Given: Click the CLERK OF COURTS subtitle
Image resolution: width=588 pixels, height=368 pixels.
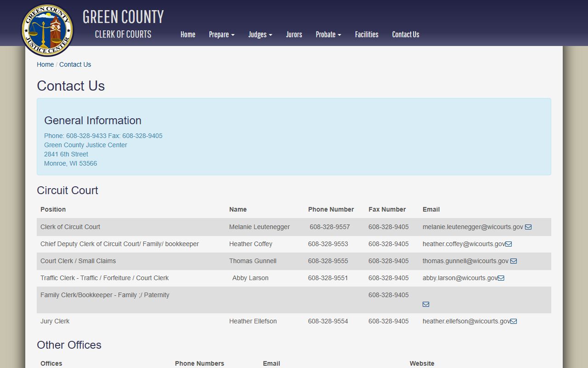Looking at the screenshot, I should click(123, 34).
